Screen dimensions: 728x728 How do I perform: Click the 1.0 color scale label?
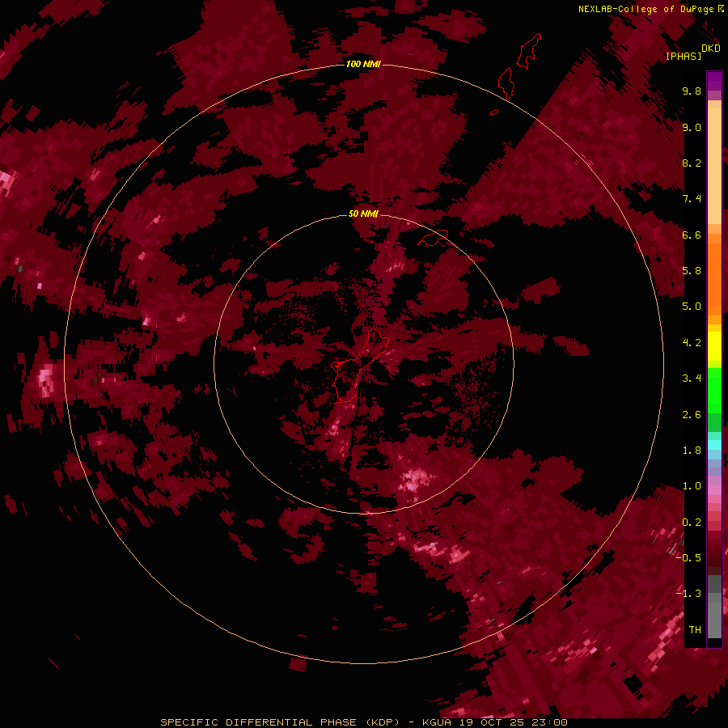(x=692, y=486)
